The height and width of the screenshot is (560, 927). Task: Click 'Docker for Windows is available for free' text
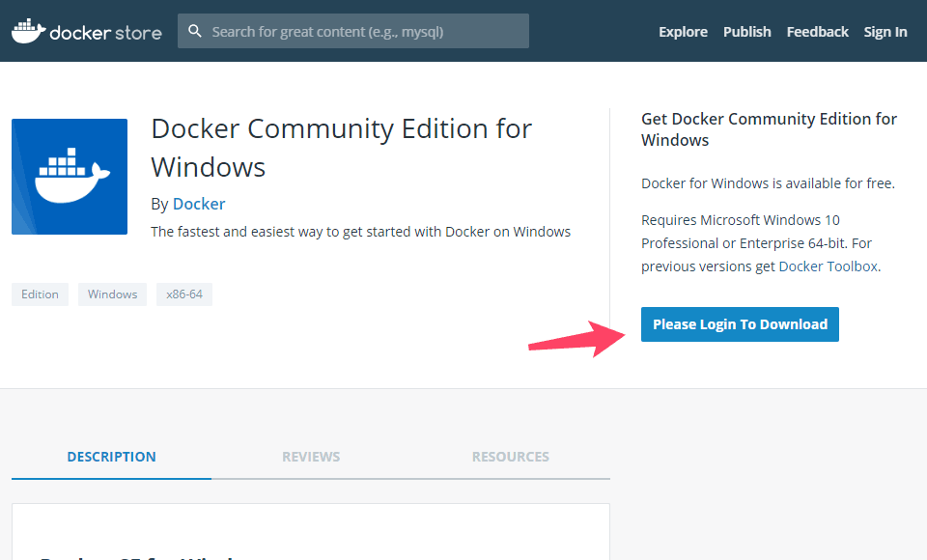[x=768, y=183]
